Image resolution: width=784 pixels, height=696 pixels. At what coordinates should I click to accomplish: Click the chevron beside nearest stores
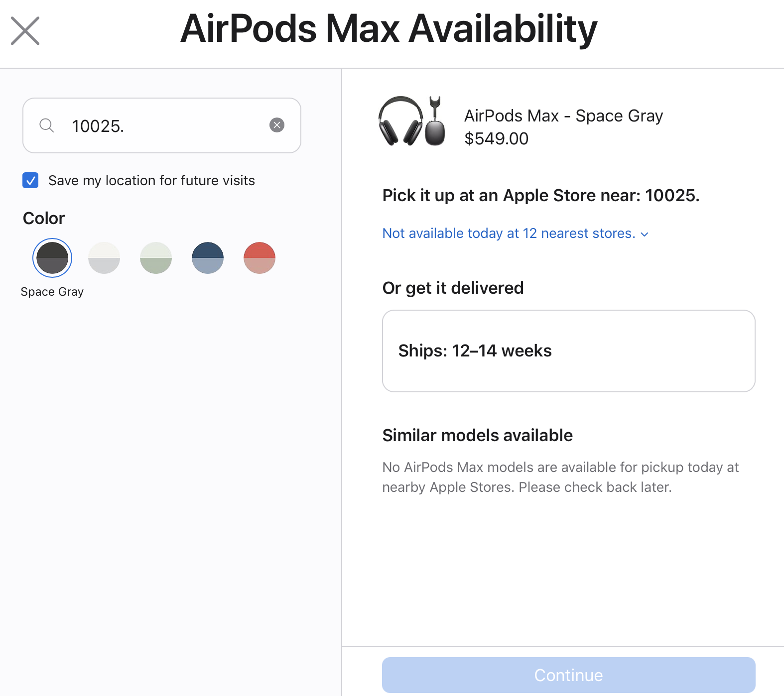point(645,234)
